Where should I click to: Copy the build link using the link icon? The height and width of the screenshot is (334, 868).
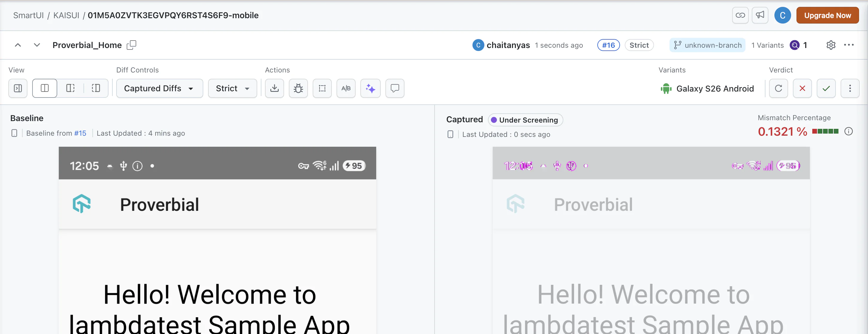tap(740, 16)
